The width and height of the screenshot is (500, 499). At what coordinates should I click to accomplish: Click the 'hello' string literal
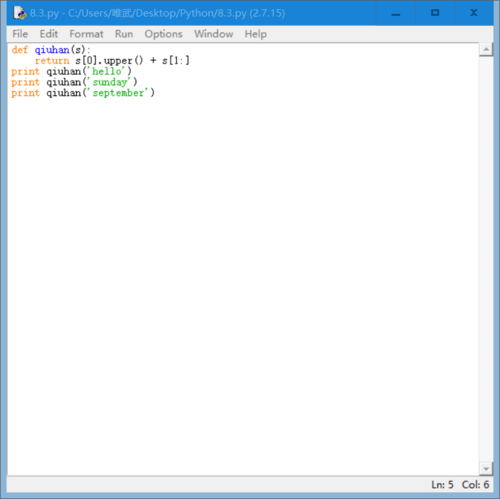tap(107, 71)
